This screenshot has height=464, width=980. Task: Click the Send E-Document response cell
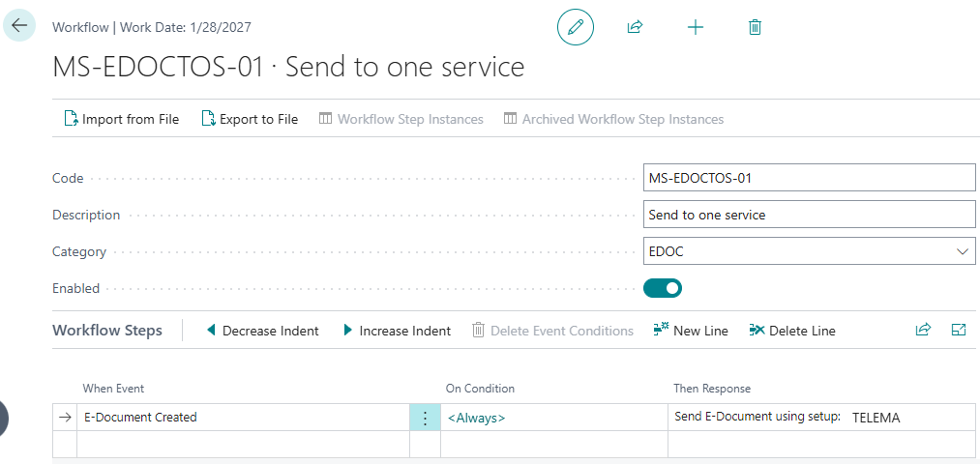757,418
